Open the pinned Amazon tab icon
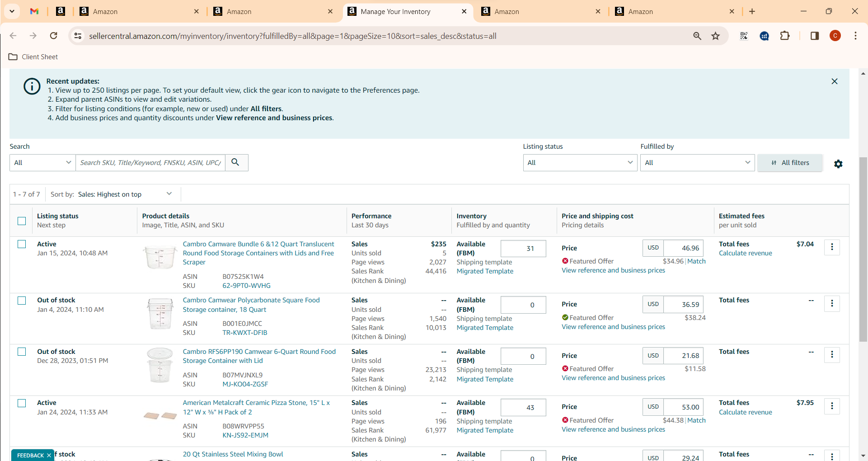The height and width of the screenshot is (461, 868). coord(60,11)
